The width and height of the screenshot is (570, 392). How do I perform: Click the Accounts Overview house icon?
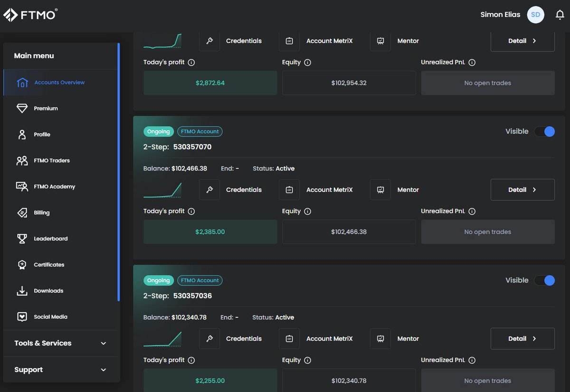(22, 83)
